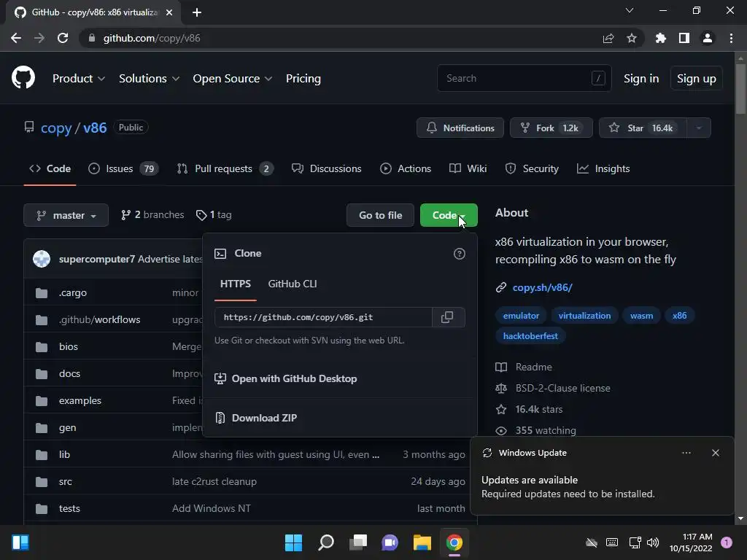
Task: Switch to the Pull requests tab
Action: (225, 168)
